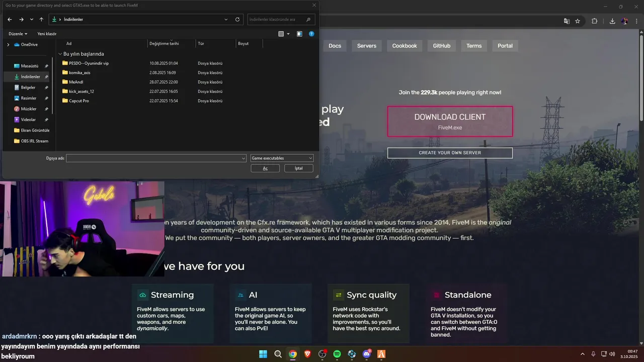Create a new folder with Yeni klasör
Viewport: 644px width, 362px height.
click(47, 34)
